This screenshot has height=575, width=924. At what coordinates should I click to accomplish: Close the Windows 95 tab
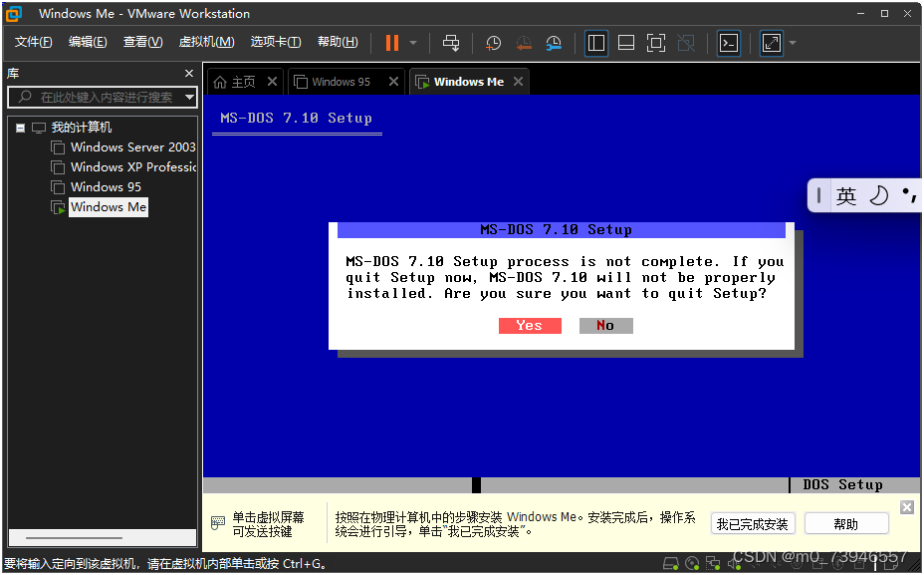click(393, 82)
